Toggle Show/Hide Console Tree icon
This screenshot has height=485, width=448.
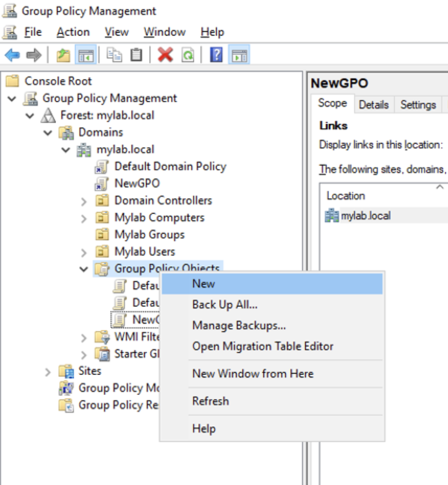click(85, 55)
